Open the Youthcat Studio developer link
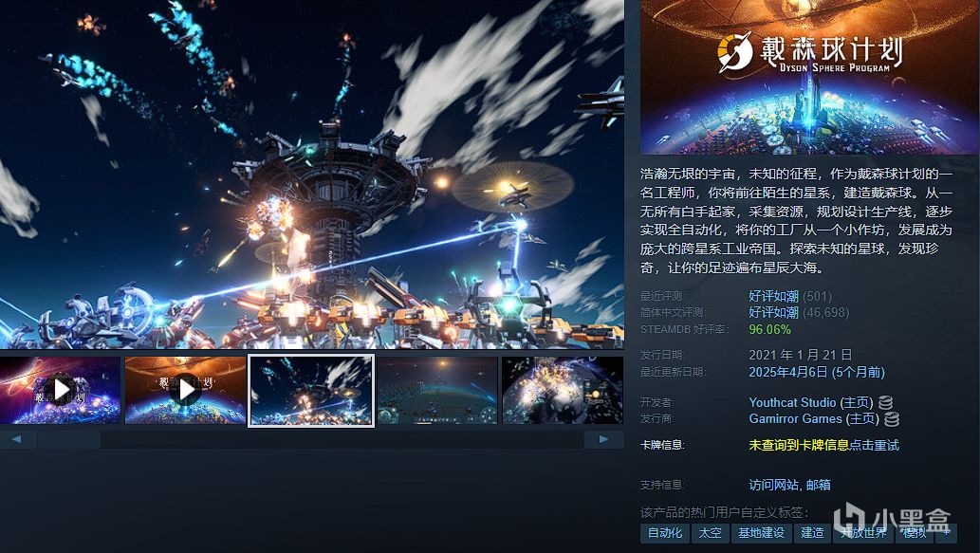This screenshot has height=553, width=980. tap(792, 402)
